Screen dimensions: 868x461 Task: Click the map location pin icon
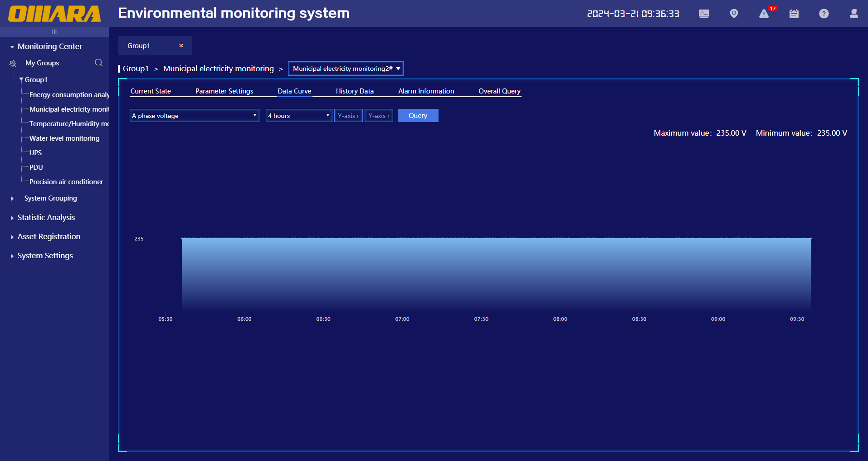(x=734, y=14)
